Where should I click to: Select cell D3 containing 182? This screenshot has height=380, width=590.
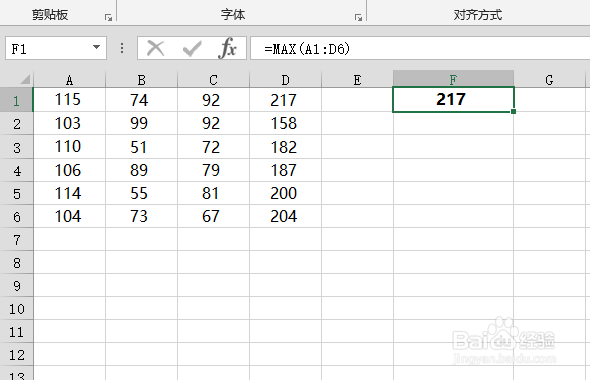285,147
